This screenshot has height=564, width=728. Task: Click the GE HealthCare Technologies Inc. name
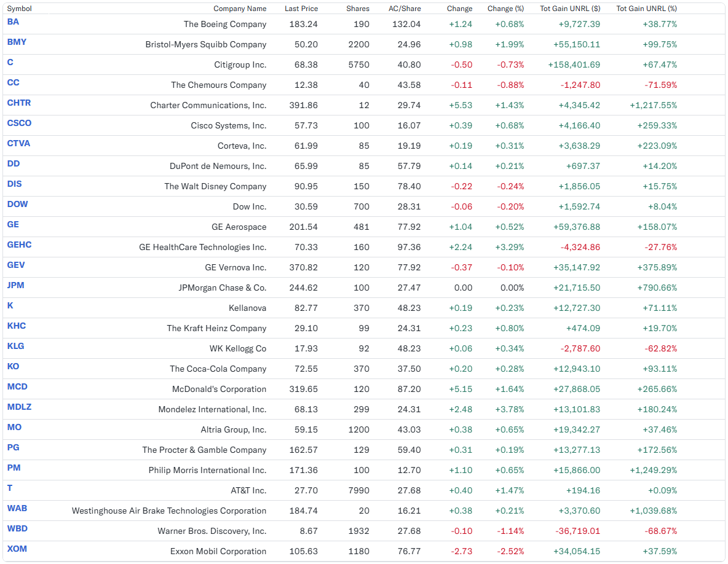203,247
